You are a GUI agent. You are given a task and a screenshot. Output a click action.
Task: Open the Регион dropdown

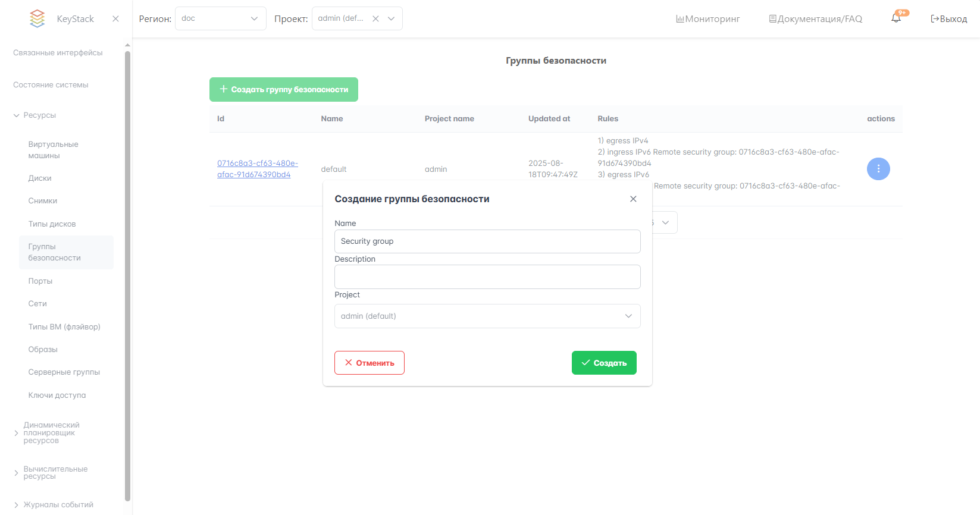(x=220, y=18)
